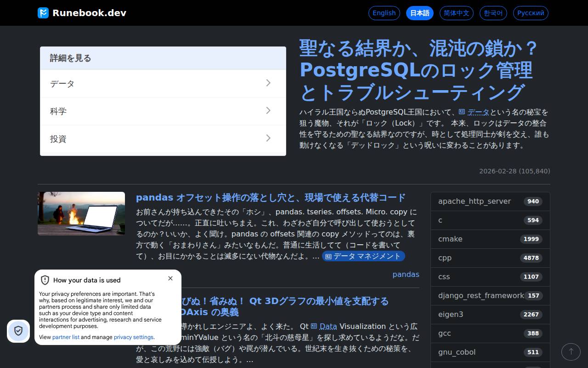
Task: Click the データ マネジメント tag badge
Action: 363,256
